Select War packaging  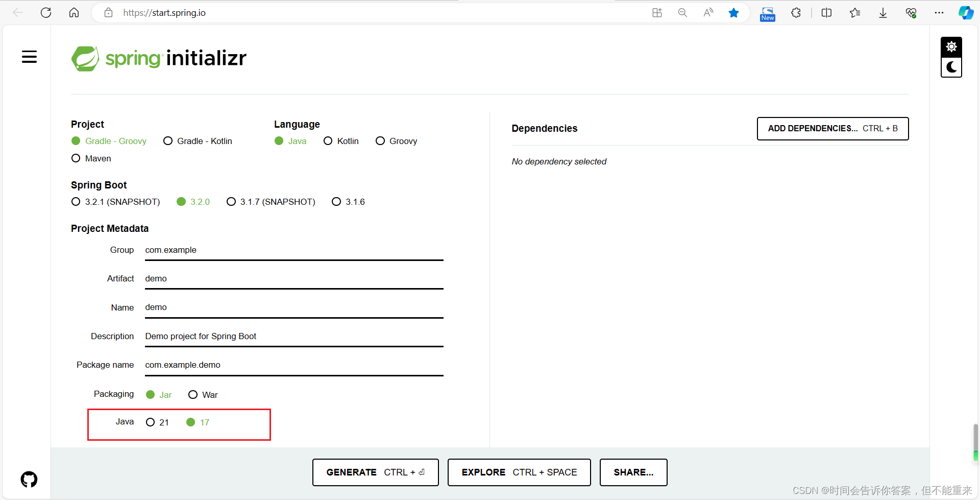[x=203, y=395]
